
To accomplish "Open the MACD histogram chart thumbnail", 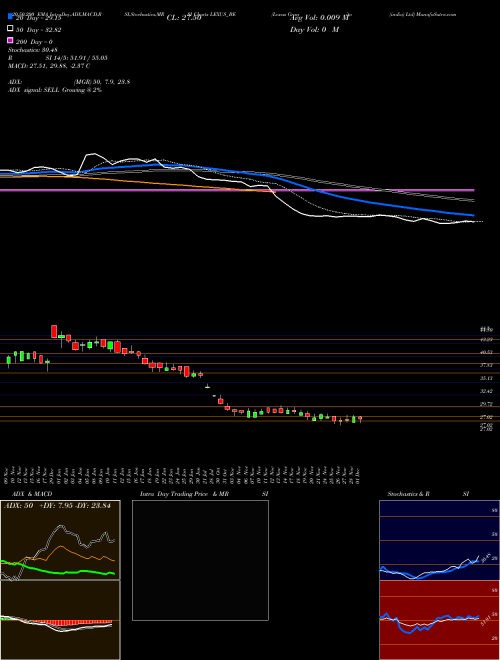I will click(x=60, y=620).
